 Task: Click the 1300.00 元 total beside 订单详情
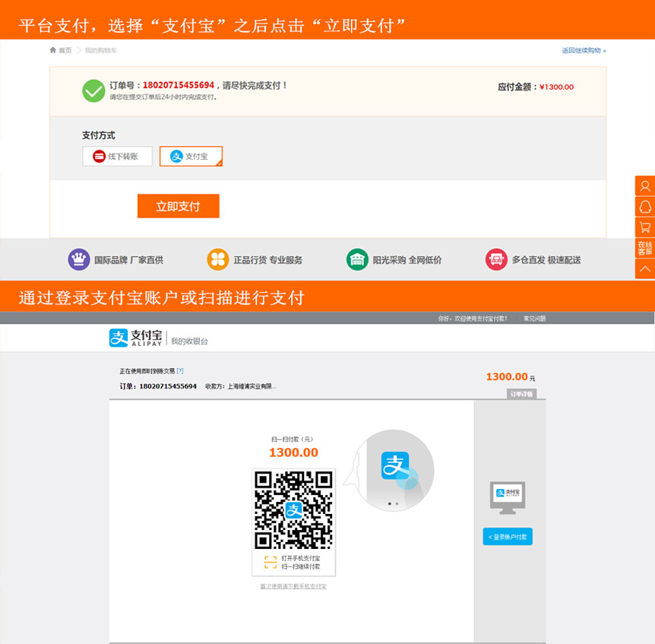coord(511,376)
